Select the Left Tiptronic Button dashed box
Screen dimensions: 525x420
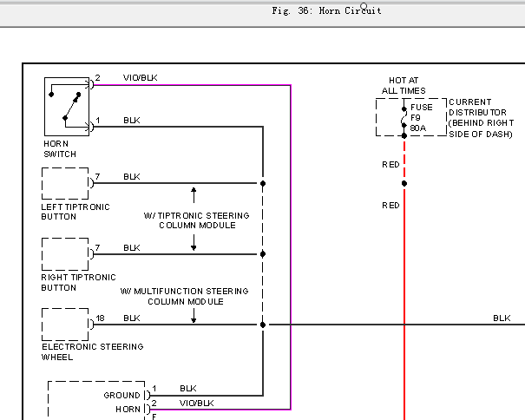[65, 184]
